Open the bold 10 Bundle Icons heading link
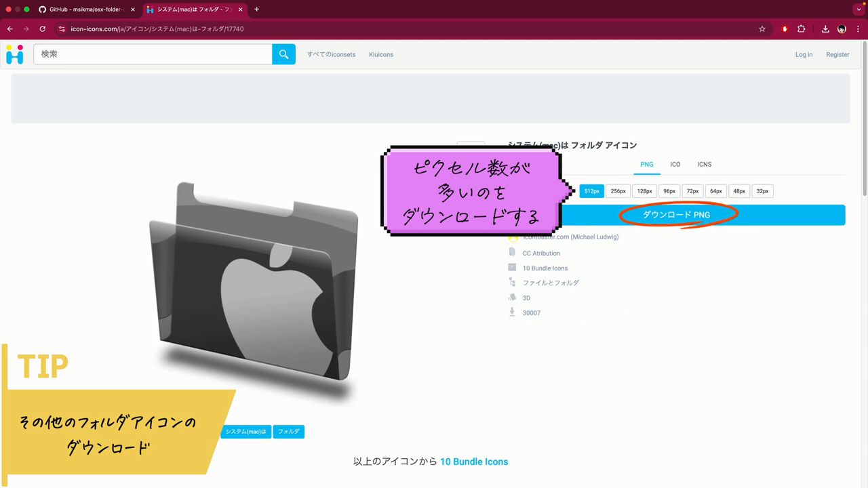This screenshot has width=868, height=488. 474,462
